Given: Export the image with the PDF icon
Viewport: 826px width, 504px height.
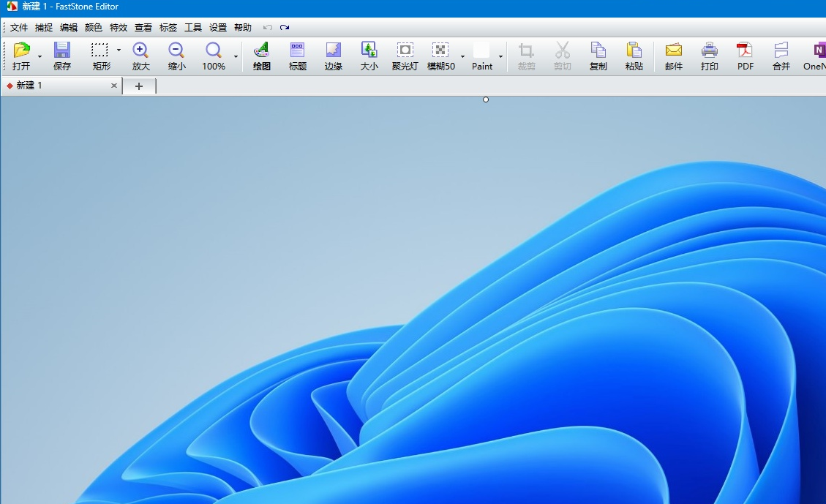Looking at the screenshot, I should pos(745,50).
